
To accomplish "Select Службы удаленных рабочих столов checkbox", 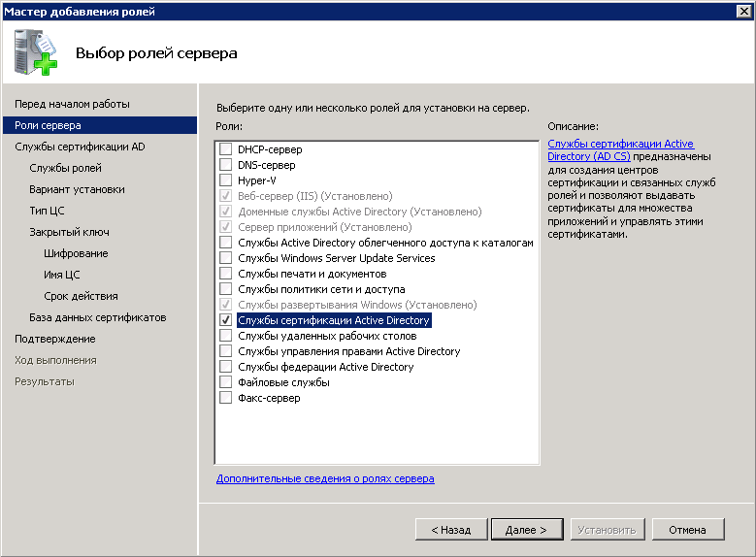I will tap(225, 336).
